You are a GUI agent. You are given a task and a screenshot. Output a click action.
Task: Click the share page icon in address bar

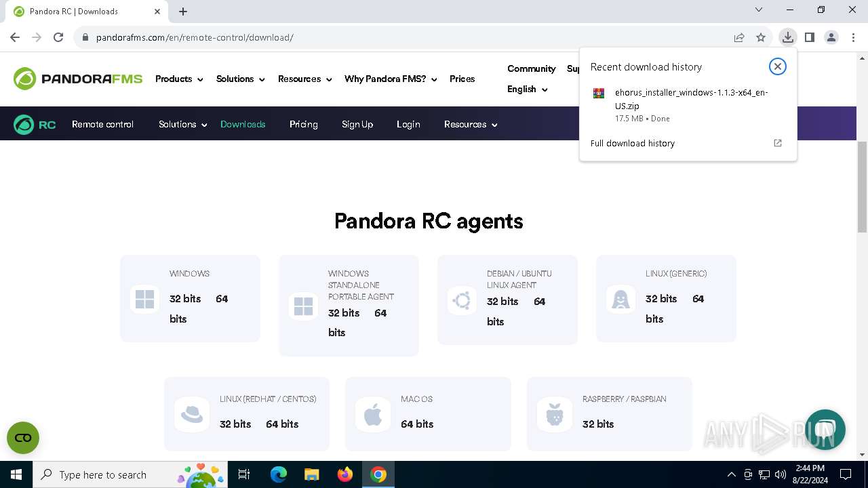click(739, 37)
